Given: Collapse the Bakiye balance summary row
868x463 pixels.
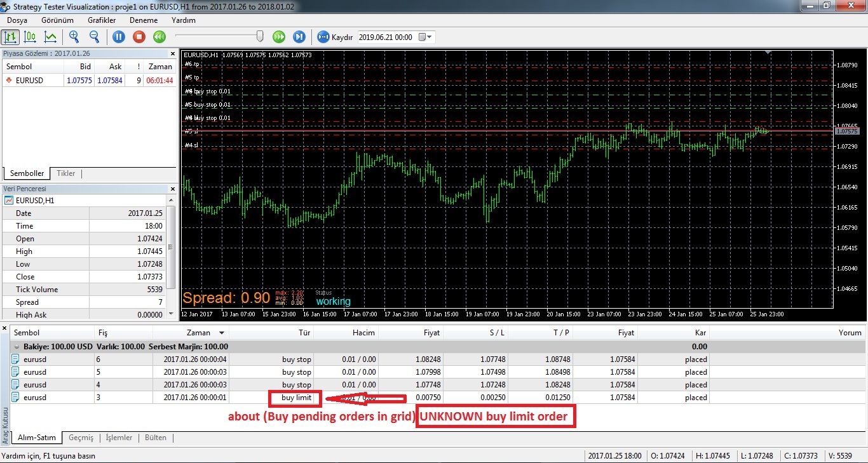Looking at the screenshot, I should 17,347.
